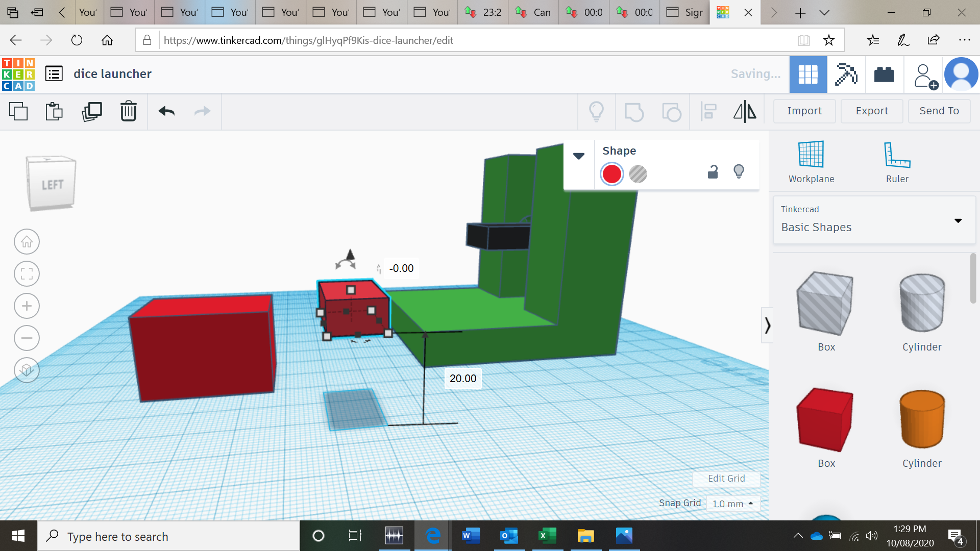The width and height of the screenshot is (980, 551).
Task: Open Word from the taskbar
Action: 471,536
